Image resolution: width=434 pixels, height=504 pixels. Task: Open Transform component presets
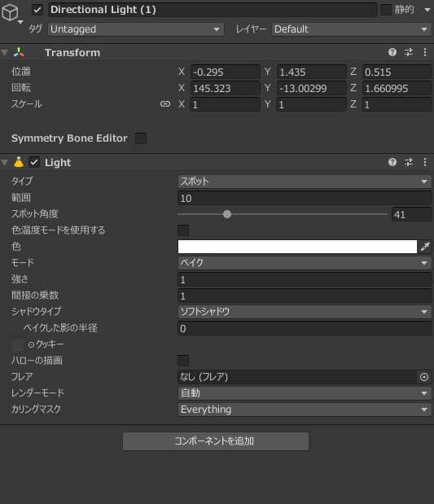(409, 52)
